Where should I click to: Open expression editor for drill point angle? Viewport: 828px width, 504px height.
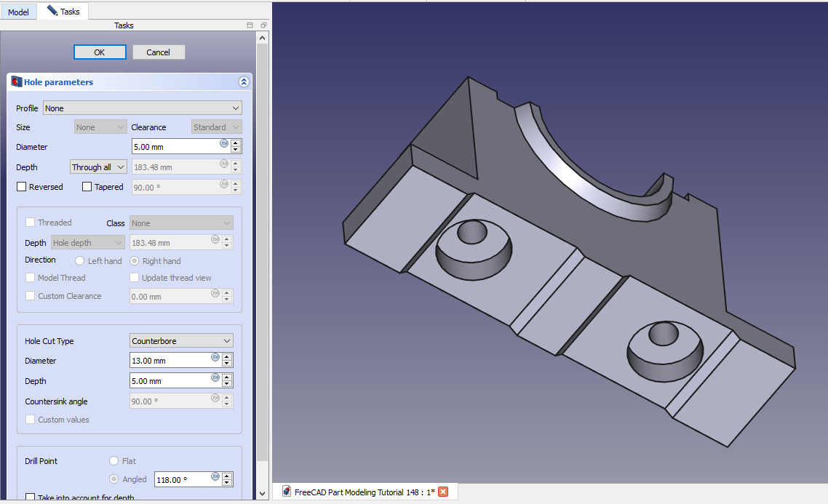point(215,477)
